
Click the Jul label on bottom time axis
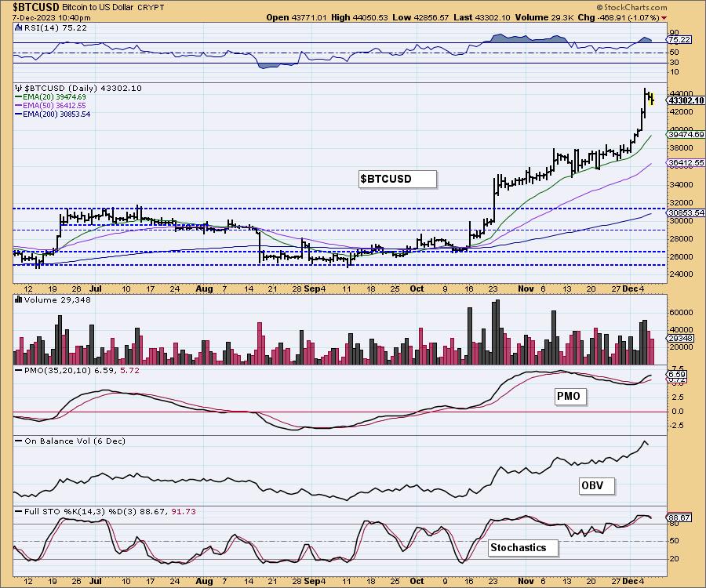95,581
